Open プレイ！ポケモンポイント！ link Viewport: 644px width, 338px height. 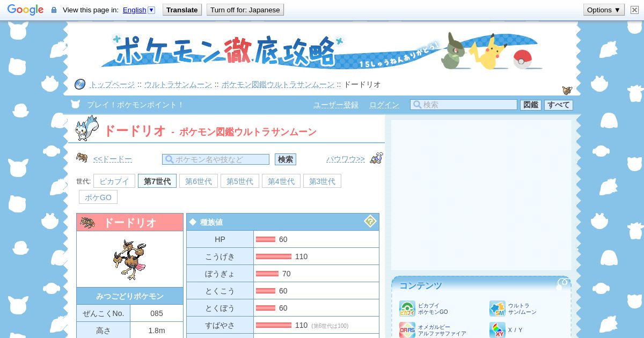point(135,105)
